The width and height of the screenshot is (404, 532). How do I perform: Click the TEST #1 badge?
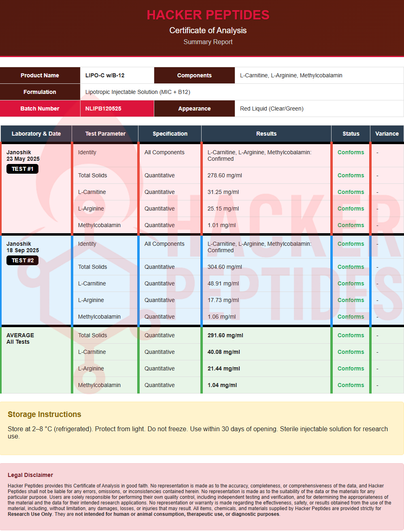click(x=22, y=169)
